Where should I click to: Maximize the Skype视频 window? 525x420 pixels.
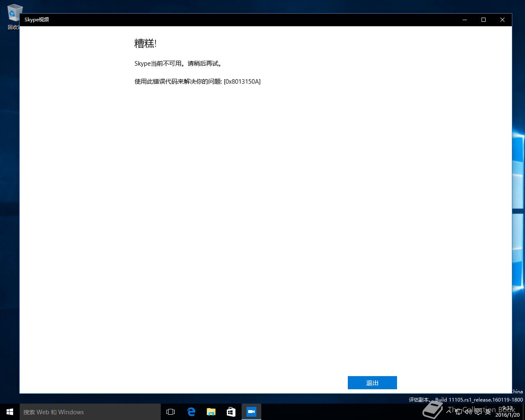pos(484,20)
